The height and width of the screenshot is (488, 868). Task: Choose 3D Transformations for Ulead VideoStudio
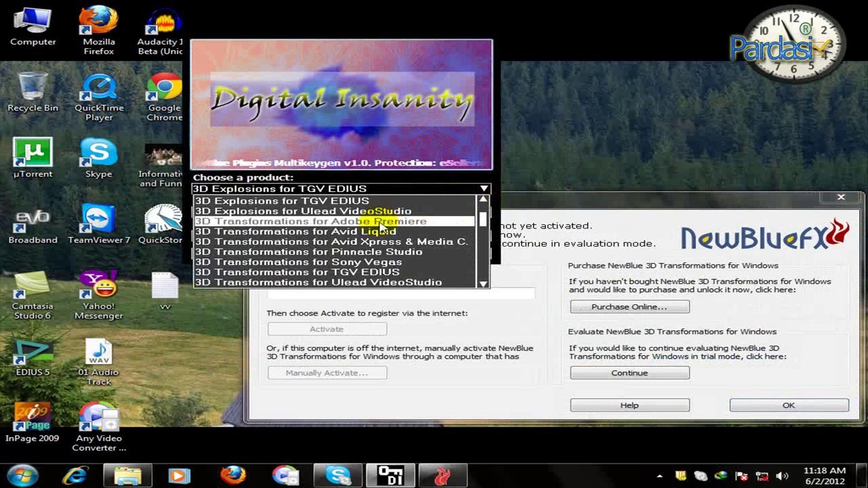pos(335,282)
